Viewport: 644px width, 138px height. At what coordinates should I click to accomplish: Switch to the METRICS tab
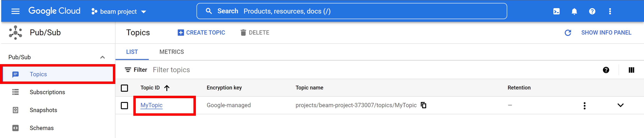click(x=171, y=52)
